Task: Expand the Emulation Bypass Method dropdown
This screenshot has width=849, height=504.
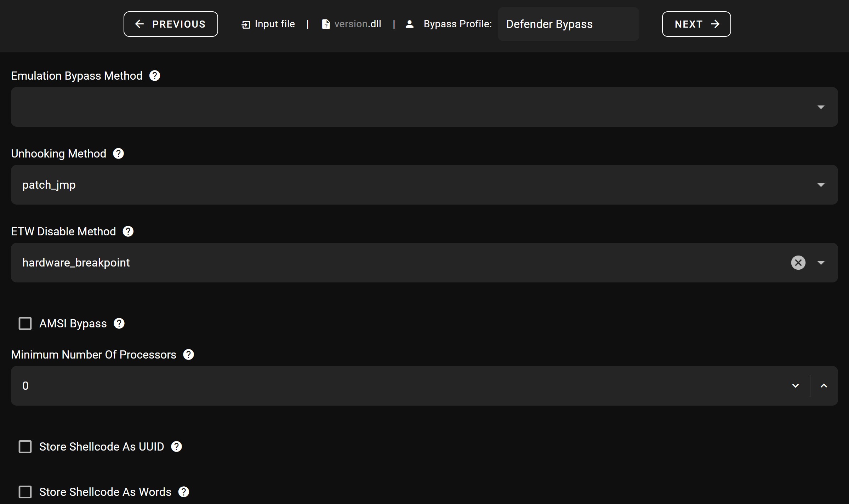Action: (821, 107)
